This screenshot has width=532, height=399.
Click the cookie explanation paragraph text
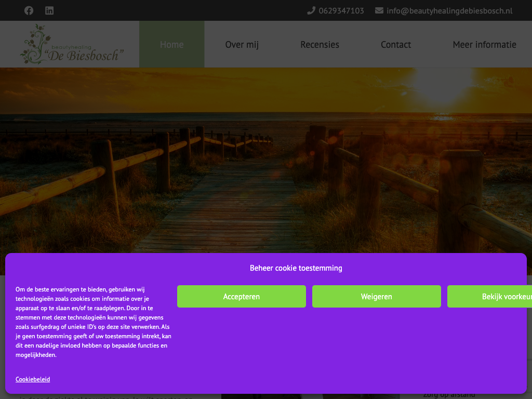(94, 322)
